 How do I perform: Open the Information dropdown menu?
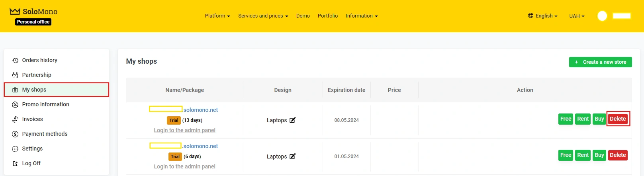[362, 16]
